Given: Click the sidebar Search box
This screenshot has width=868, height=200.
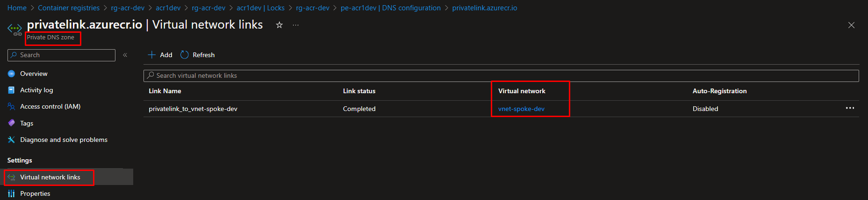Looking at the screenshot, I should click(61, 55).
